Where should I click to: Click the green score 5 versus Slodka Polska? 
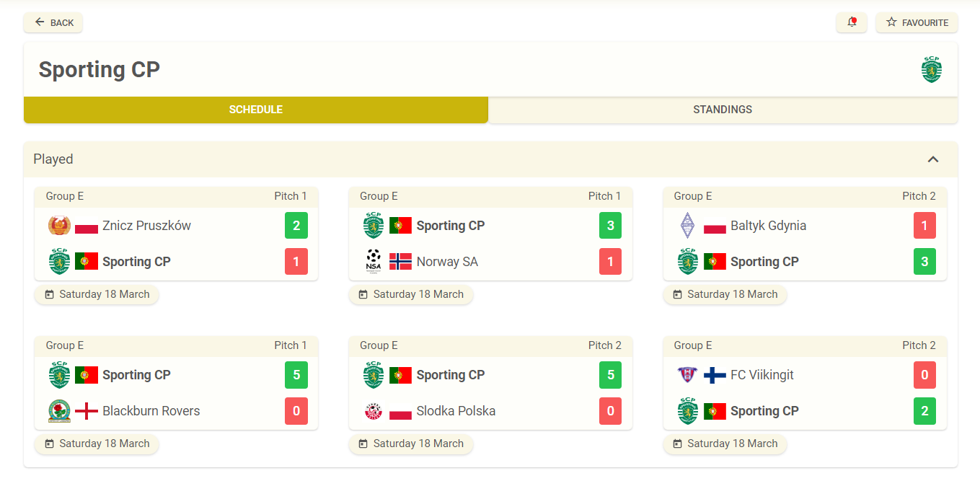click(610, 375)
